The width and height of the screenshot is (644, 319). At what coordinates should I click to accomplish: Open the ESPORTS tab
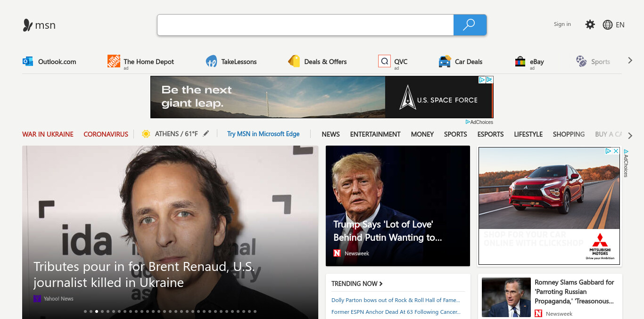coord(490,134)
